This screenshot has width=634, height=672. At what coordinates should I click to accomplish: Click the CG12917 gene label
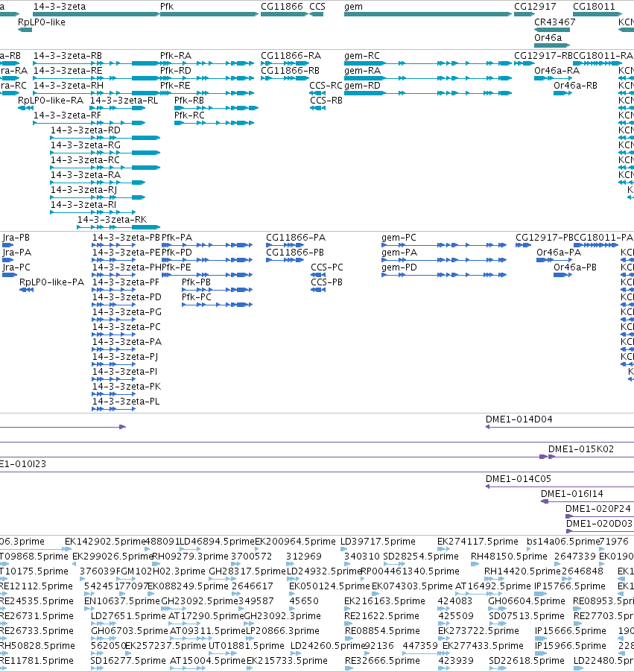[535, 7]
